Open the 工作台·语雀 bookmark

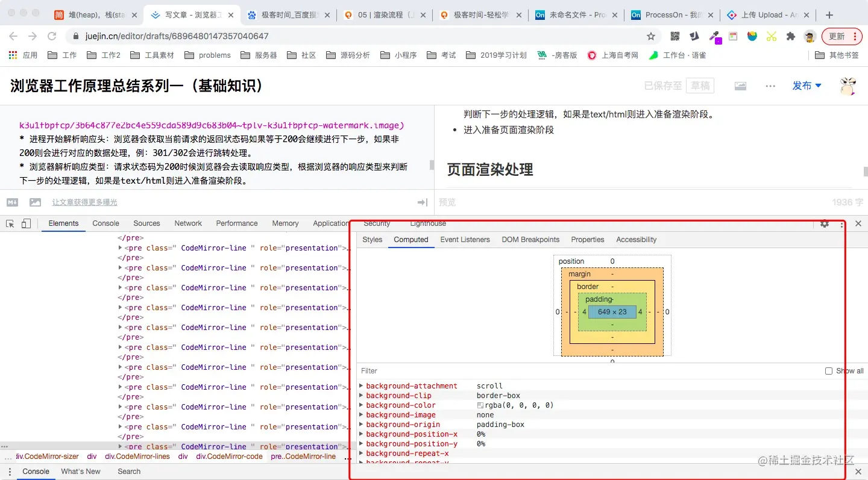677,55
